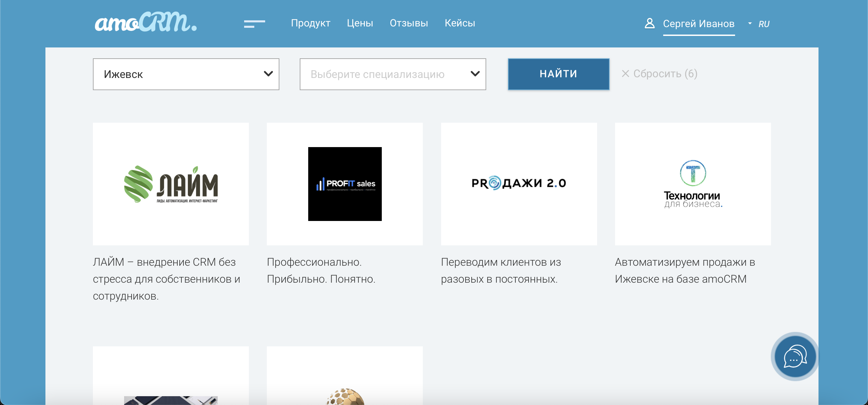
Task: Navigate to Кейсы
Action: tap(460, 23)
